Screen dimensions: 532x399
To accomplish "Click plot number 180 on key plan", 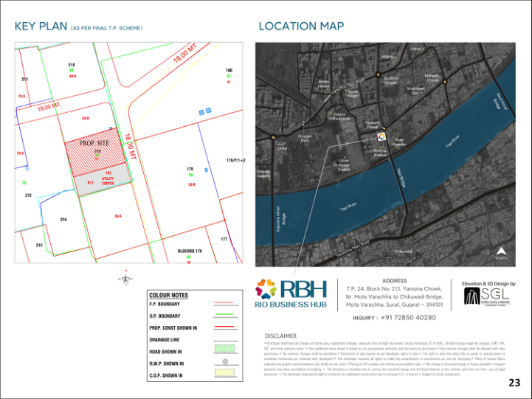I will (x=229, y=71).
